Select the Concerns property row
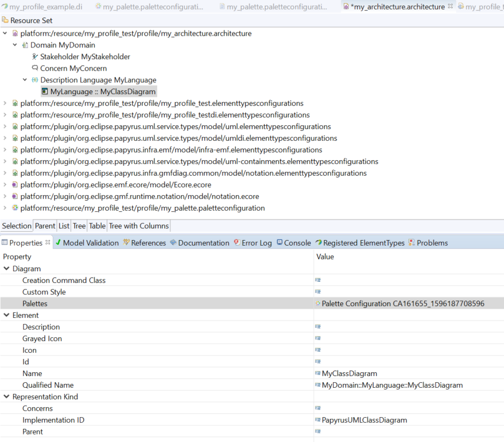The width and height of the screenshot is (504, 442). click(252, 408)
